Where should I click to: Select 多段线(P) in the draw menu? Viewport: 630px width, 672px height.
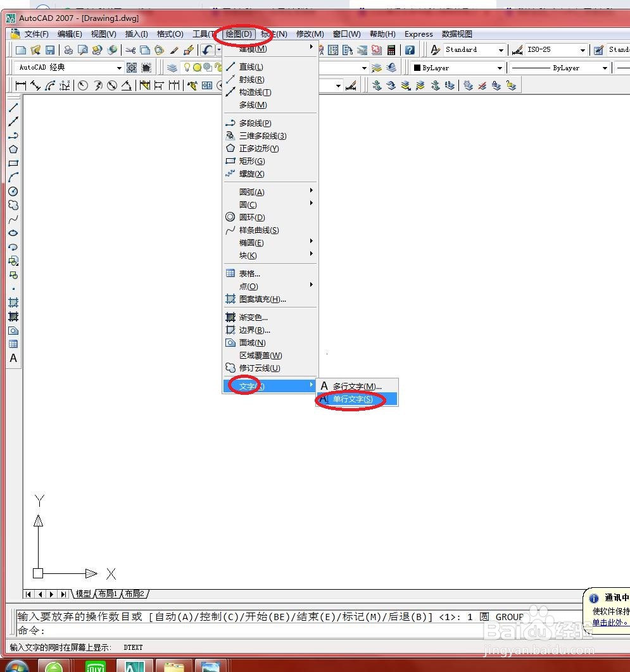pyautogui.click(x=270, y=123)
